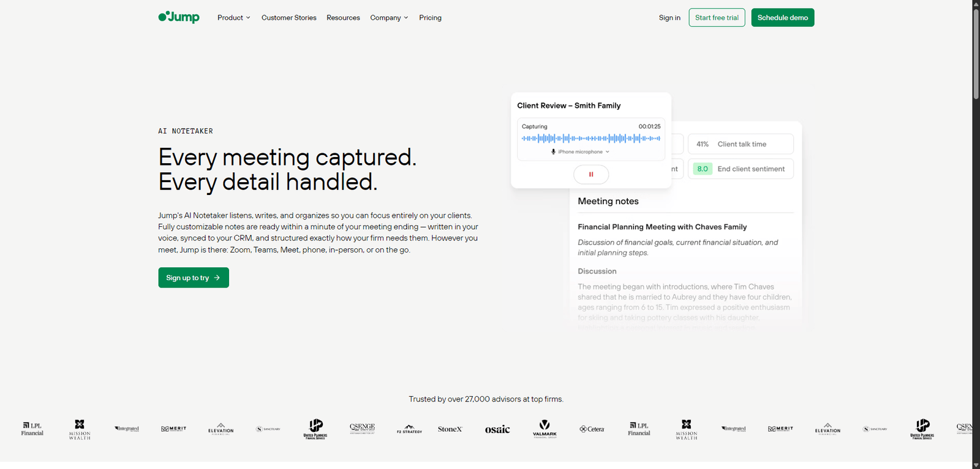The width and height of the screenshot is (980, 469).
Task: Click the Sign in link
Action: tap(669, 18)
